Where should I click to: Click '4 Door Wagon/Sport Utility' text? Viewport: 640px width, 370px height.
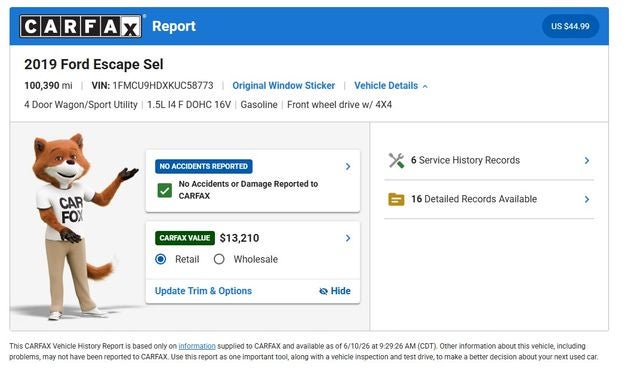[x=81, y=105]
